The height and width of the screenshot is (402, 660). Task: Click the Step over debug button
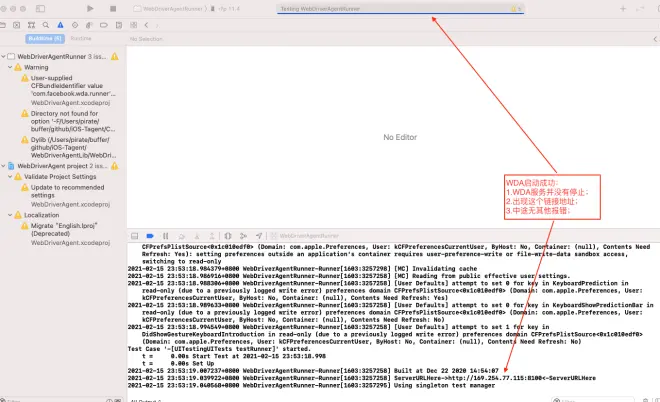pyautogui.click(x=181, y=236)
